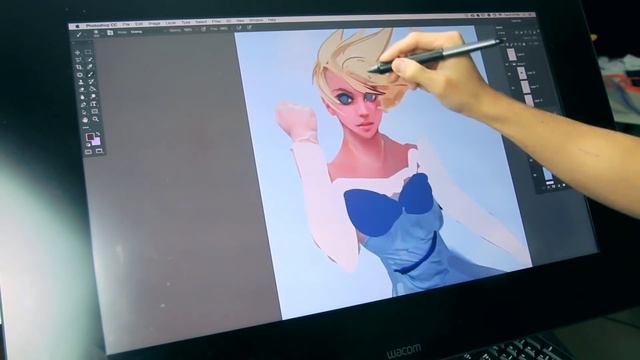Toggle Quick Mask mode
The height and width of the screenshot is (360, 640).
pos(89,152)
